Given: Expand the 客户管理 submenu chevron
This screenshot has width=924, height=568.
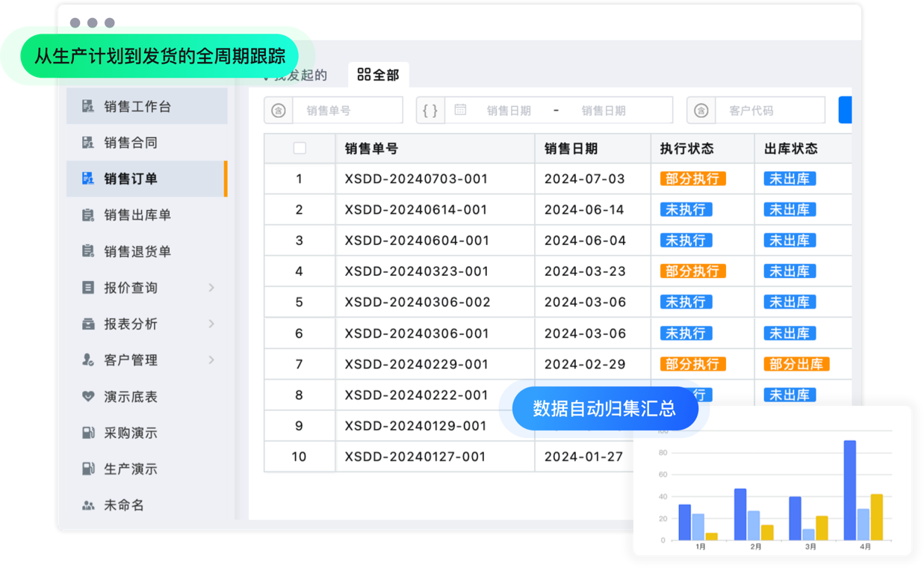Looking at the screenshot, I should [x=211, y=360].
